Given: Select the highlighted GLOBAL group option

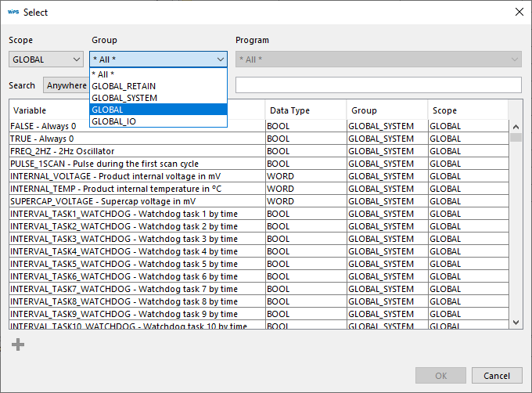Looking at the screenshot, I should pos(158,110).
